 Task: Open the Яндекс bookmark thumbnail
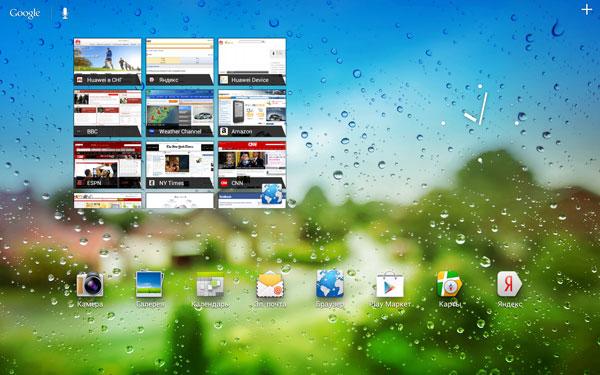[x=179, y=61]
